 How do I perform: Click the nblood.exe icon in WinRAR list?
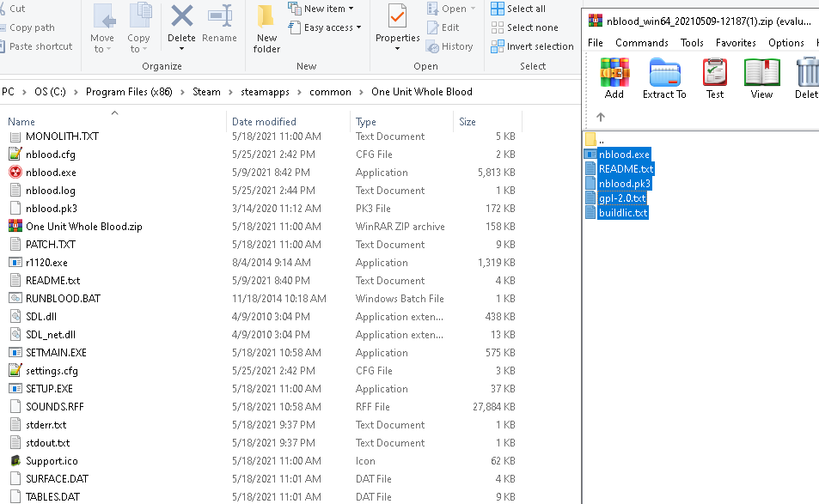(590, 155)
